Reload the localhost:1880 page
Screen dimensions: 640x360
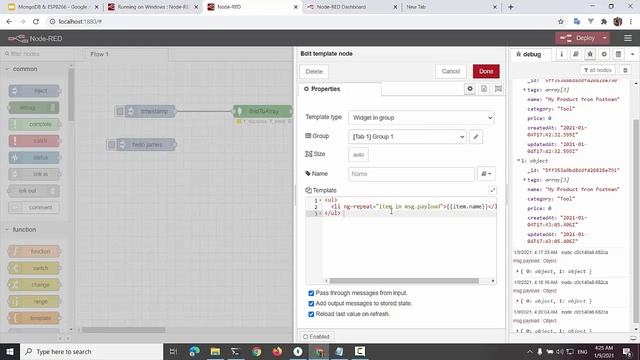click(36, 21)
